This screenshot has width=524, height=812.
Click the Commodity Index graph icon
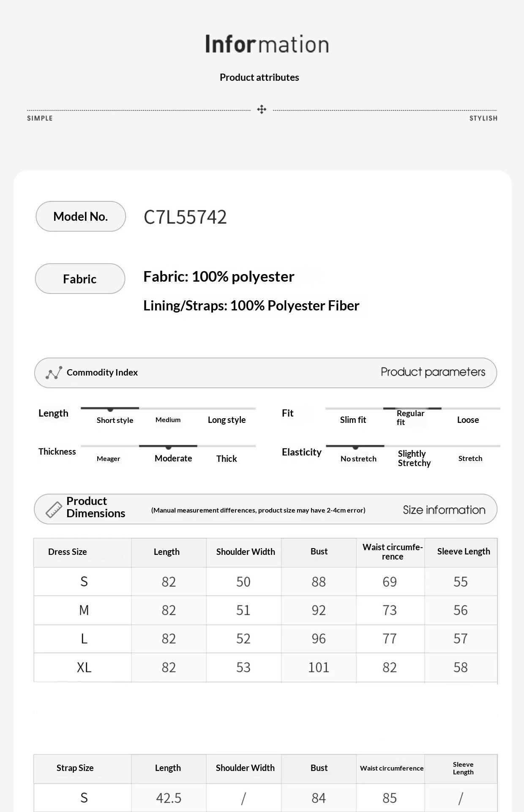click(54, 373)
